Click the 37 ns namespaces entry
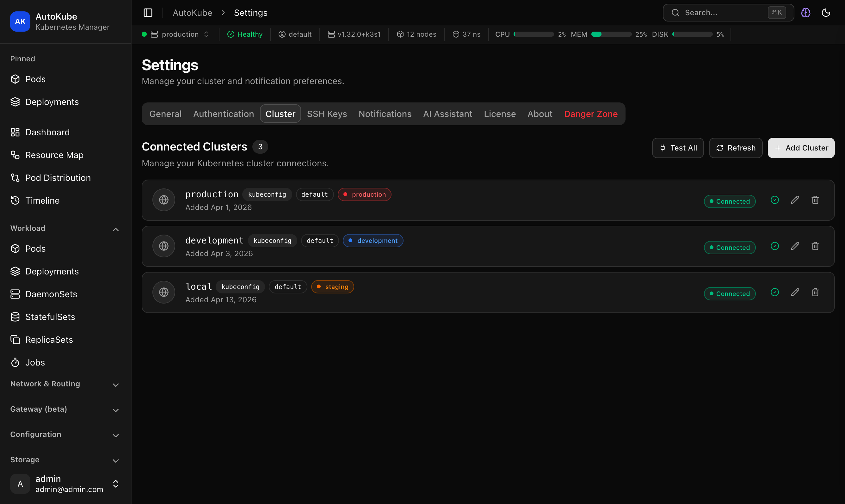The height and width of the screenshot is (504, 845). point(466,34)
